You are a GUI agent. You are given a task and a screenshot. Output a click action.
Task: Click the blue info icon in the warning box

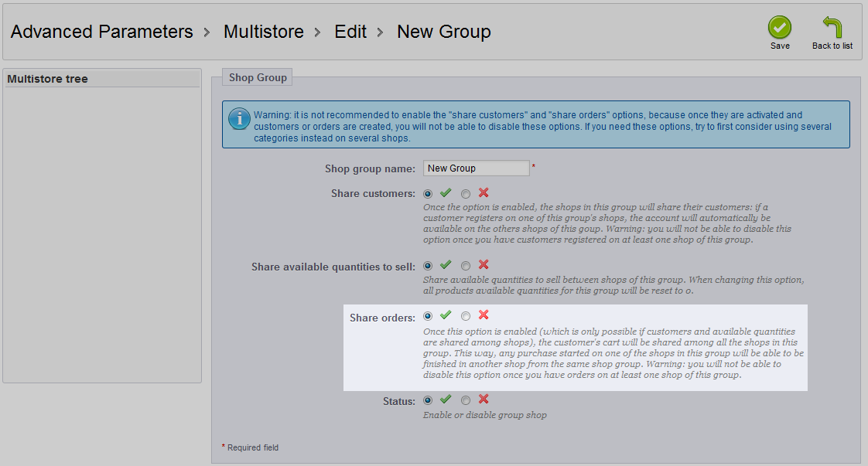tap(239, 119)
